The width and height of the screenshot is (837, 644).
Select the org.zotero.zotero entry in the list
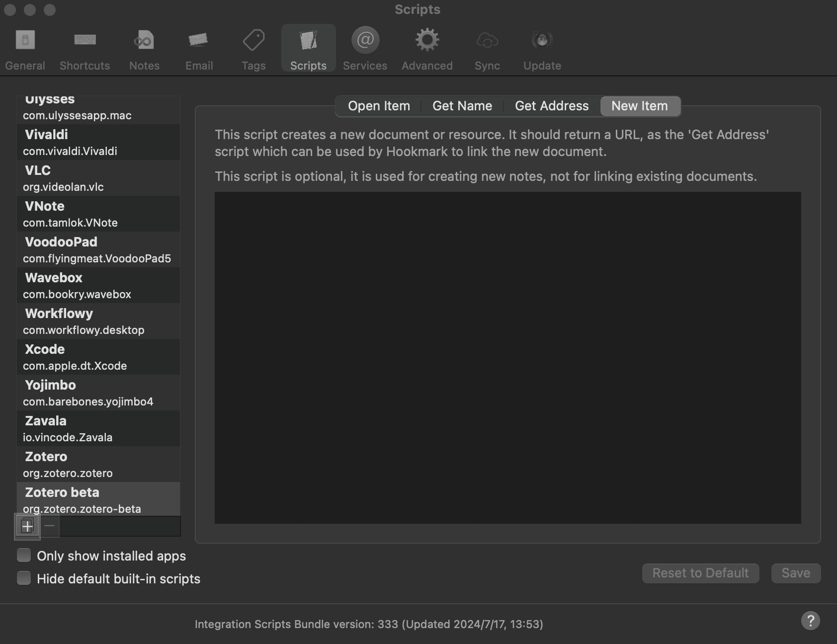click(x=98, y=464)
